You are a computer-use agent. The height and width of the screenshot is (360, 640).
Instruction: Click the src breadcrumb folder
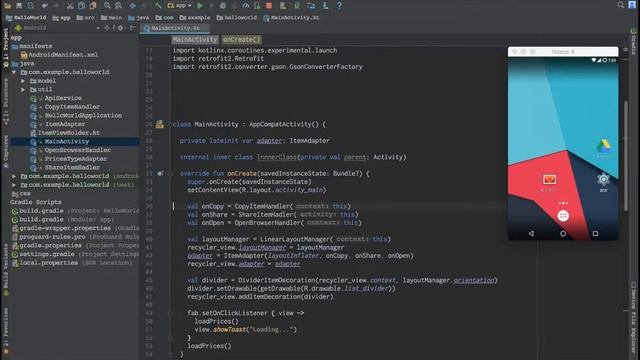click(x=85, y=18)
